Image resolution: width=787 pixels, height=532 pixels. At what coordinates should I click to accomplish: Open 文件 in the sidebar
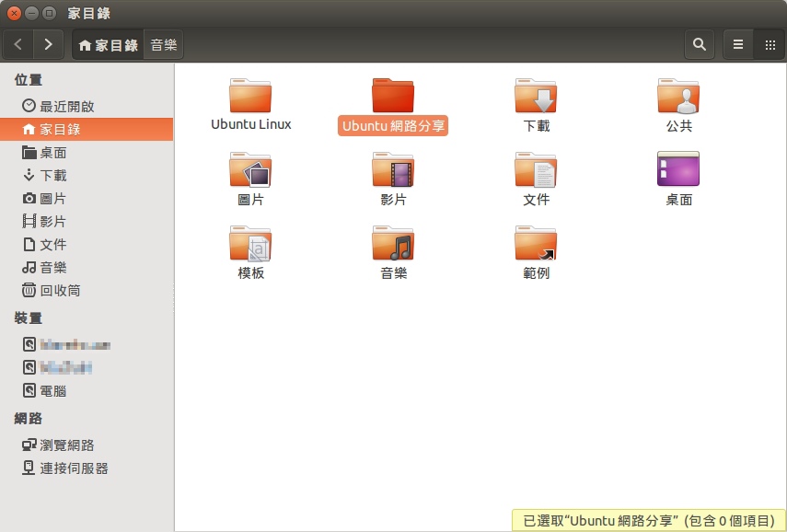tap(87, 245)
